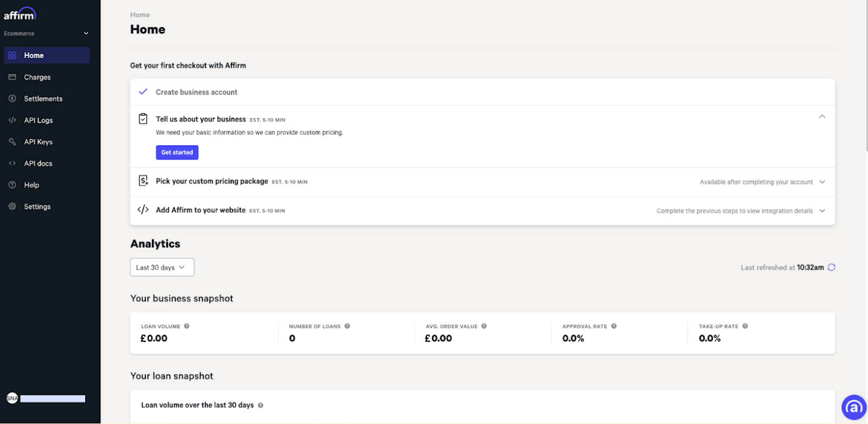Click the Add Affirm to your website title

(201, 210)
